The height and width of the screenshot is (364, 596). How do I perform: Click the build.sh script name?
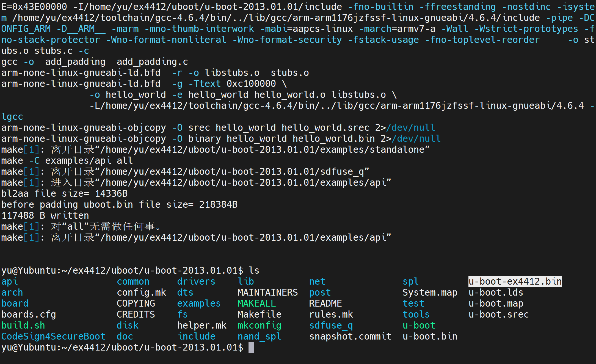click(23, 325)
